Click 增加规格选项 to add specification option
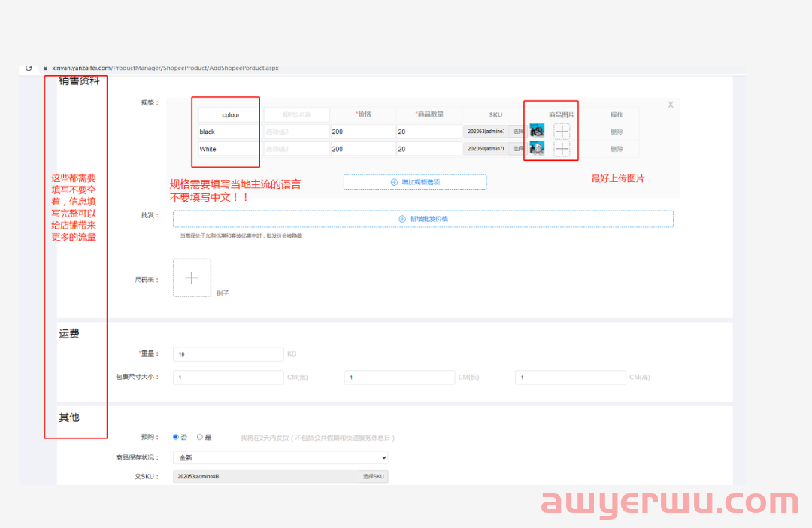Screen dimensions: 812x528 click(x=415, y=182)
